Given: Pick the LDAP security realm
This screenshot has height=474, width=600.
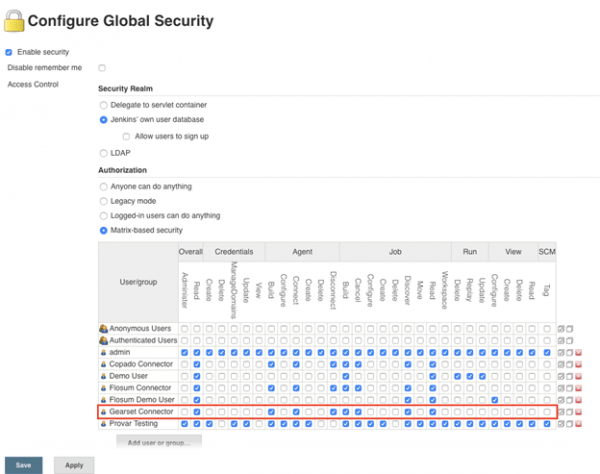Looking at the screenshot, I should pos(103,153).
